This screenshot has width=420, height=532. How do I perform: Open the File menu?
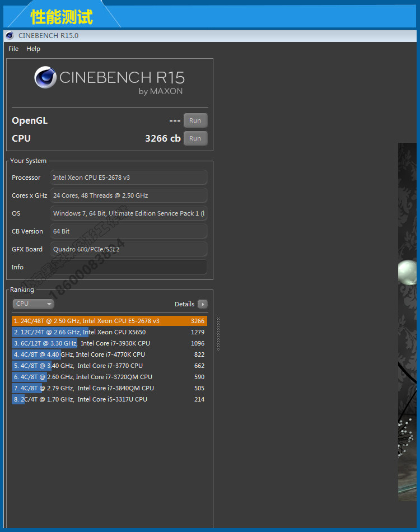click(13, 49)
